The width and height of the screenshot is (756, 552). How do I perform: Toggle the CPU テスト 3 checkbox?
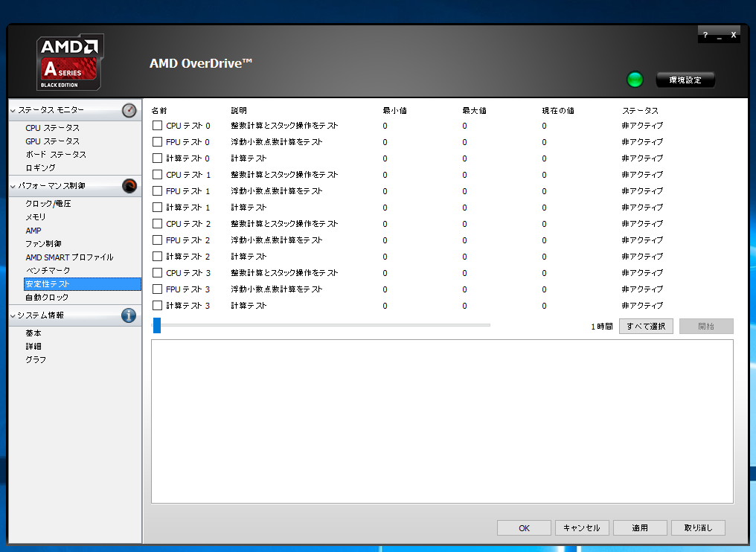(x=157, y=273)
